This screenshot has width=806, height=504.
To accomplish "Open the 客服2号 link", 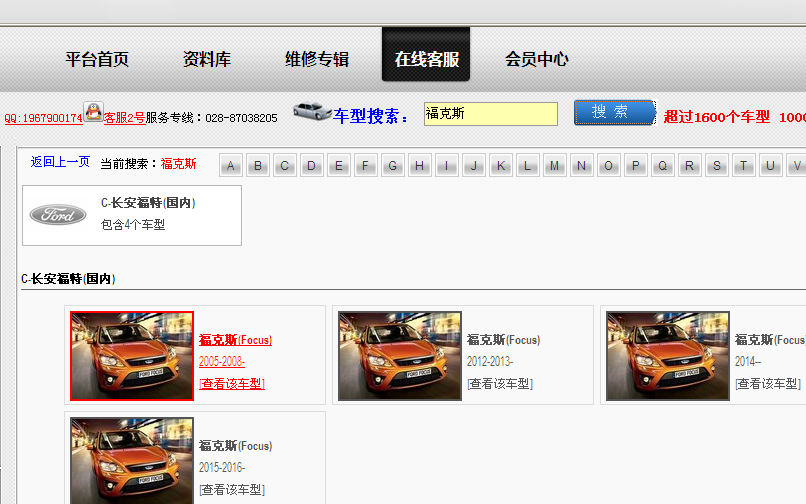I will (124, 118).
